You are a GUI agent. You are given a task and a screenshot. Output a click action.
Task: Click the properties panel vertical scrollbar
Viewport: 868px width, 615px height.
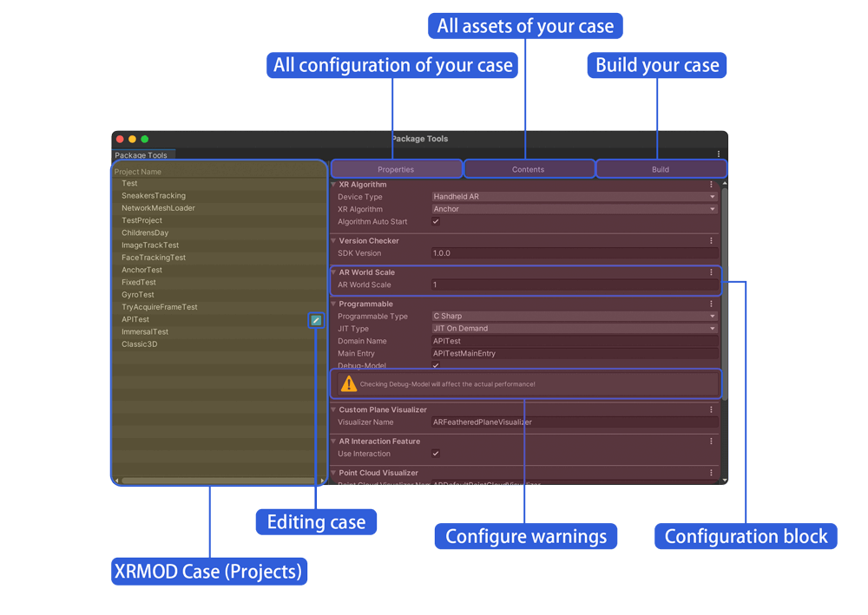tap(725, 293)
